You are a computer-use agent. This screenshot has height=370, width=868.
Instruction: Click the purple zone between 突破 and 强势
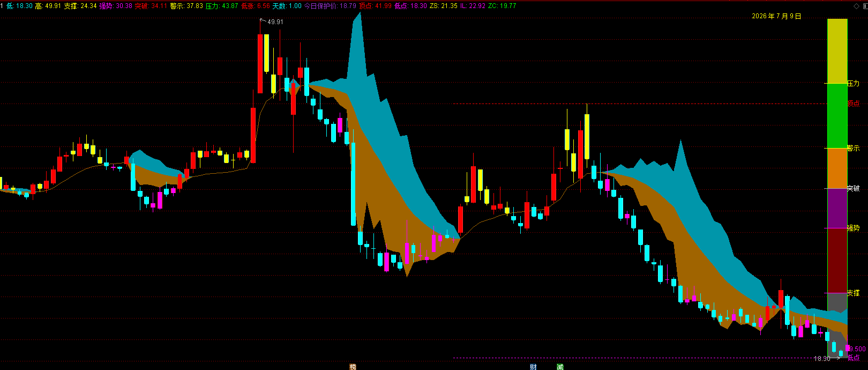pos(837,208)
